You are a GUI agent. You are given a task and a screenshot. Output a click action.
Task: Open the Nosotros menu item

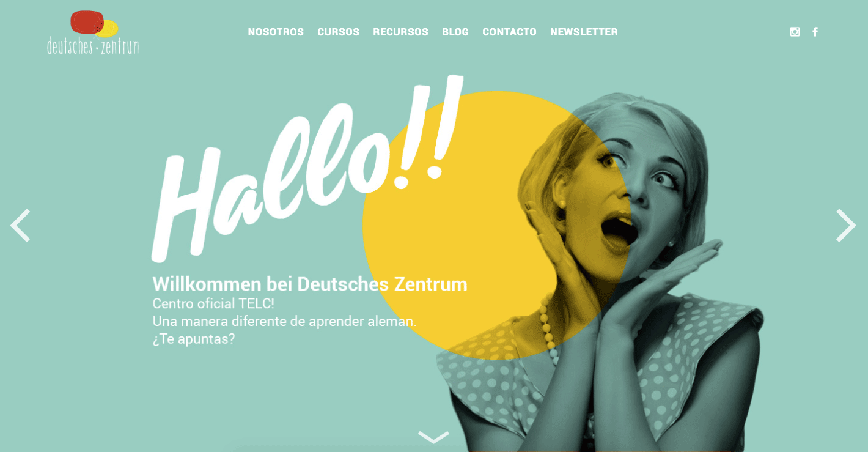[276, 32]
